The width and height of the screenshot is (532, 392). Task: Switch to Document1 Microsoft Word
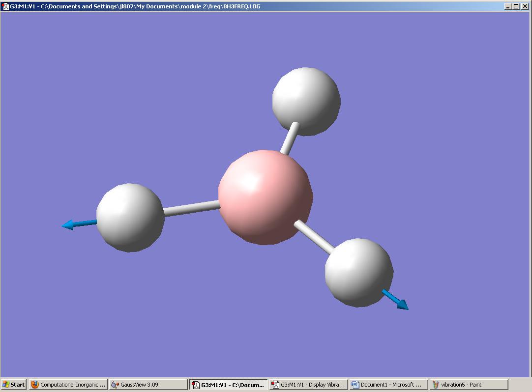pos(388,385)
